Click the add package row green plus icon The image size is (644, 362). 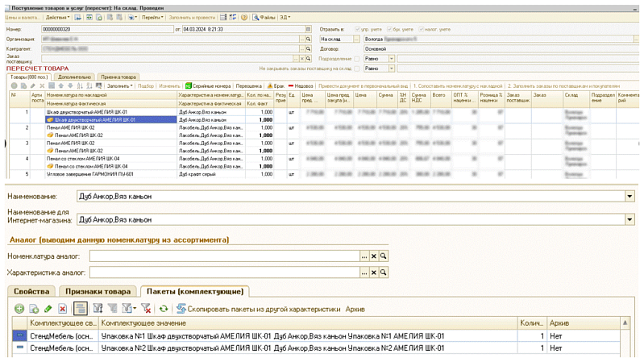click(19, 309)
